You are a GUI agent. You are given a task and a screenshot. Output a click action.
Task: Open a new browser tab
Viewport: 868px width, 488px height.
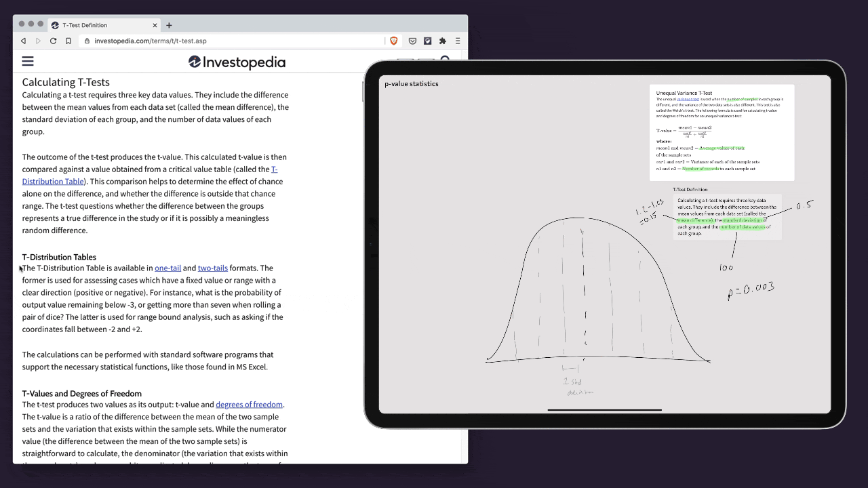click(169, 25)
